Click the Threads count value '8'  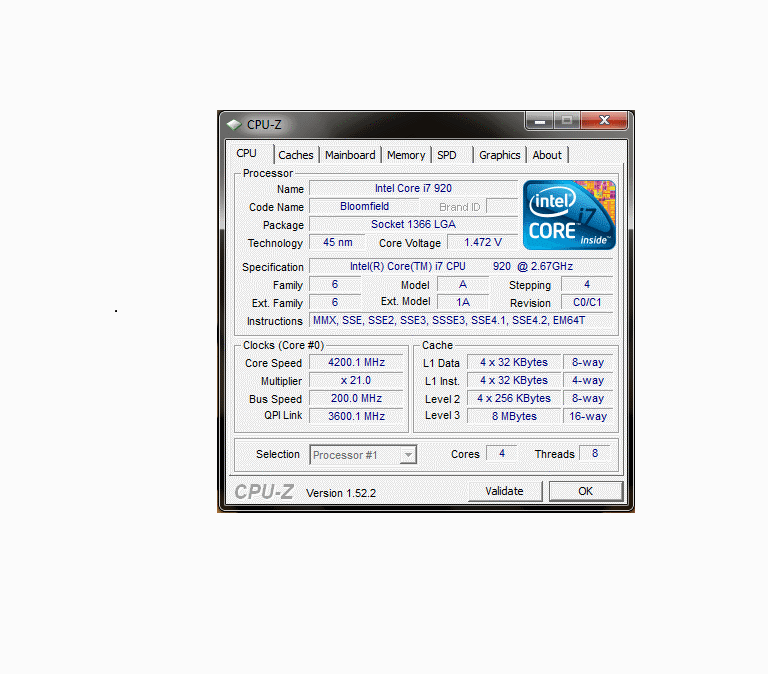tap(595, 454)
